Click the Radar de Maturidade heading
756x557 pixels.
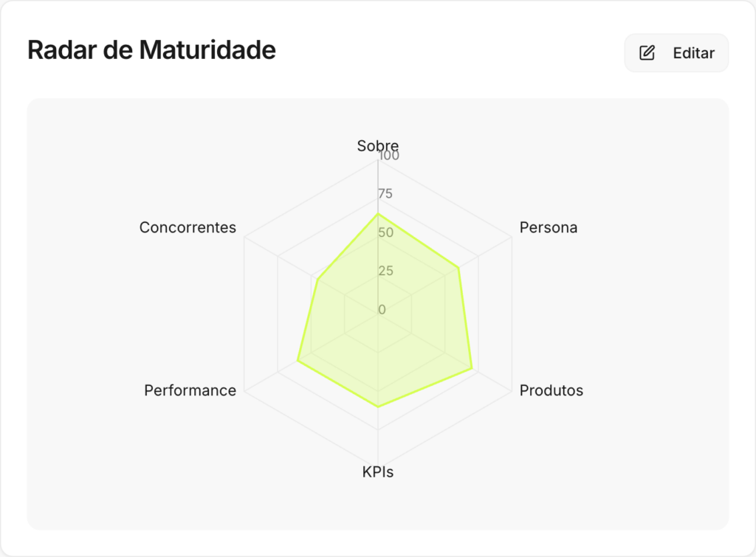(151, 50)
